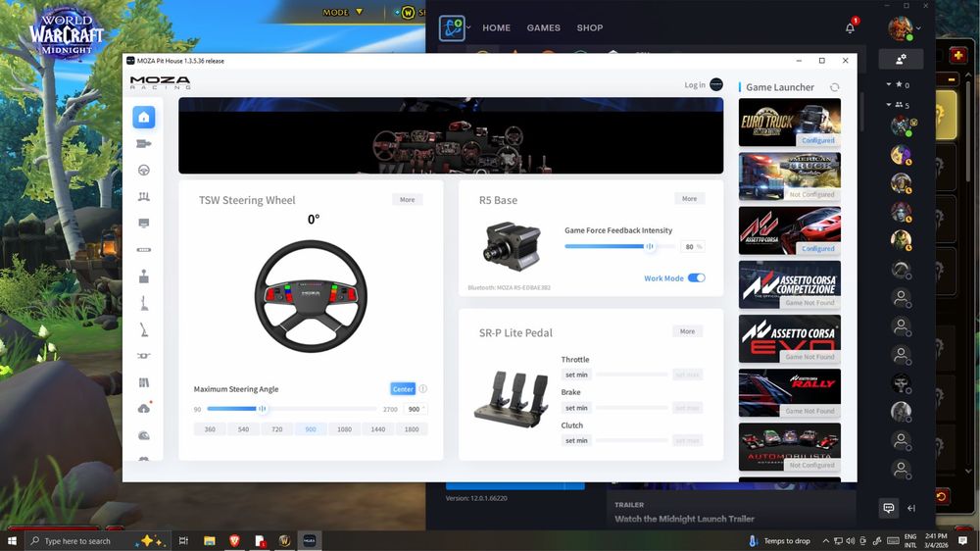Open Battle.net notifications bell

[850, 27]
